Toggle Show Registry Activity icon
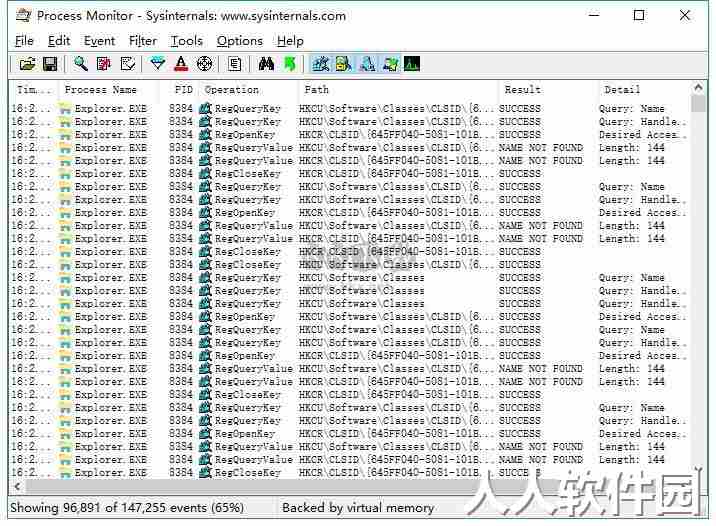 tap(321, 64)
